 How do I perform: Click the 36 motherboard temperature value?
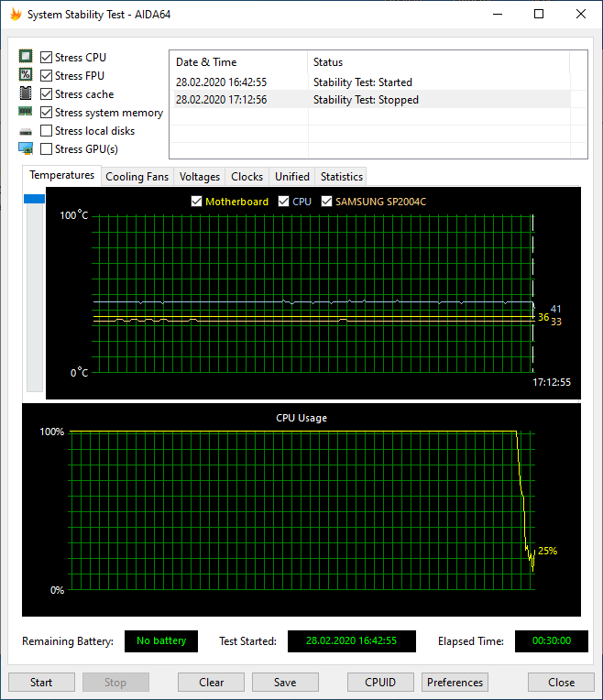pyautogui.click(x=543, y=317)
